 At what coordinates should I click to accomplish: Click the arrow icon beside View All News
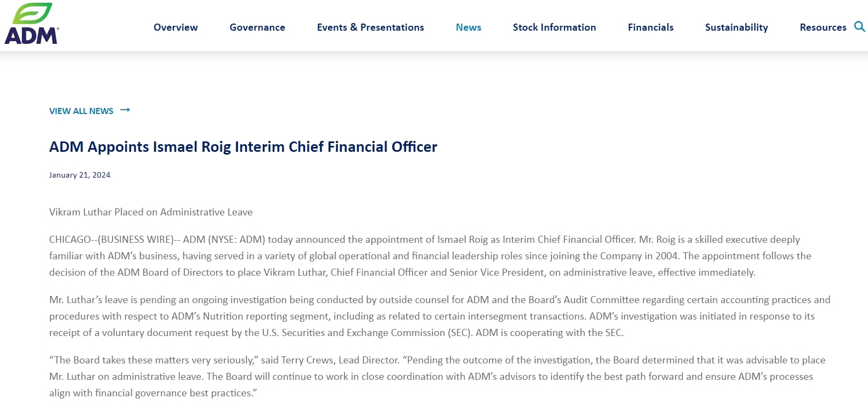(125, 110)
